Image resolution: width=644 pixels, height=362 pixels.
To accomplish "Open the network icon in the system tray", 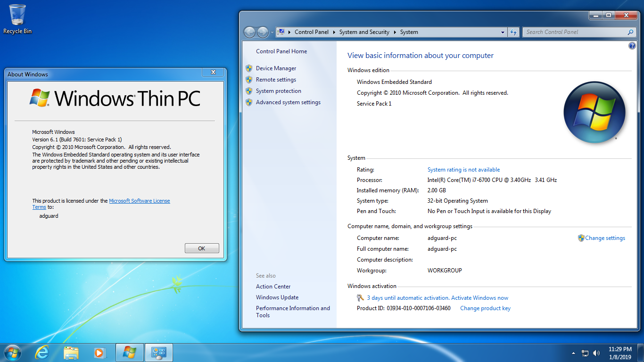I will (x=585, y=353).
